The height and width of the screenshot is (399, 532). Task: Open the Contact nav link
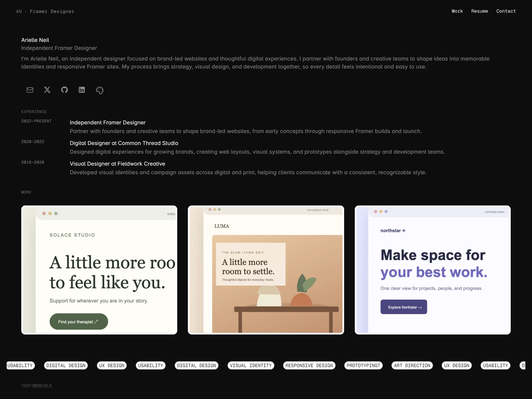point(506,11)
